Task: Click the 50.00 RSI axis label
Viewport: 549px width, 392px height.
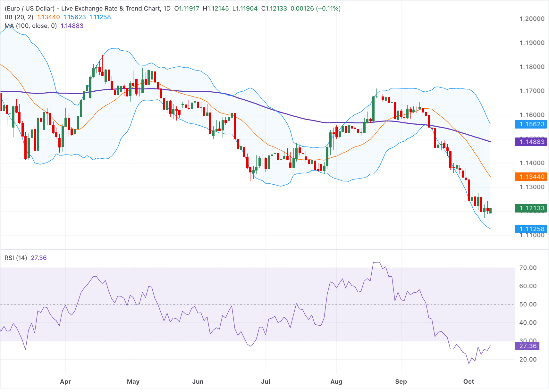Action: coord(528,304)
